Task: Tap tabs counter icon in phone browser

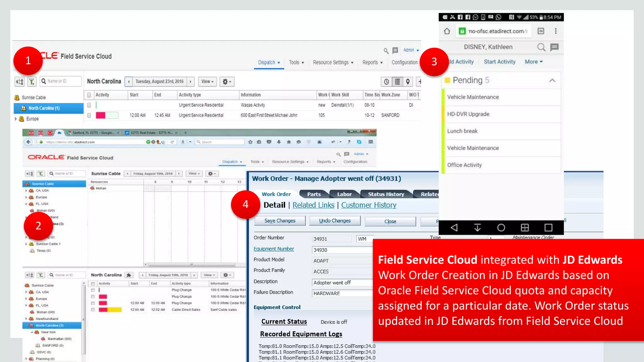Action: 541,31
